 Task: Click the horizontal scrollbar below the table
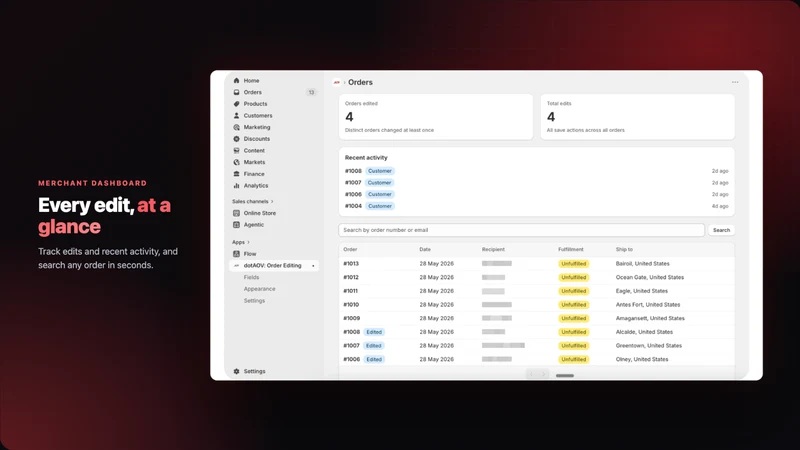564,376
